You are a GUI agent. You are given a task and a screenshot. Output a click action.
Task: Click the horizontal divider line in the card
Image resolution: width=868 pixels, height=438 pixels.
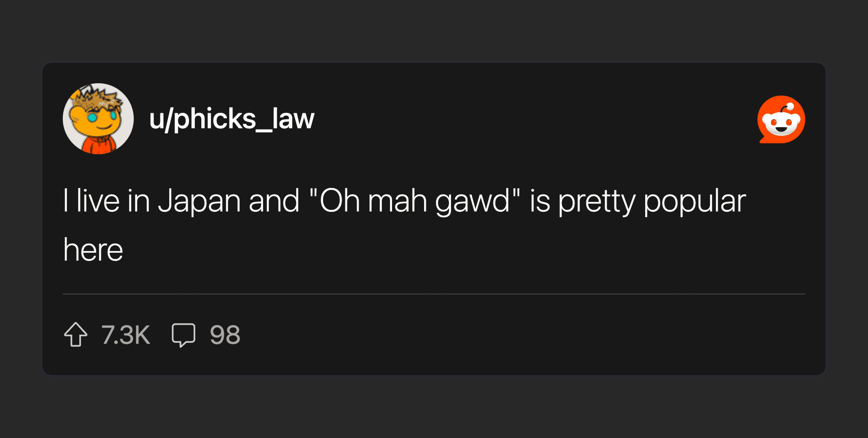coord(434,294)
